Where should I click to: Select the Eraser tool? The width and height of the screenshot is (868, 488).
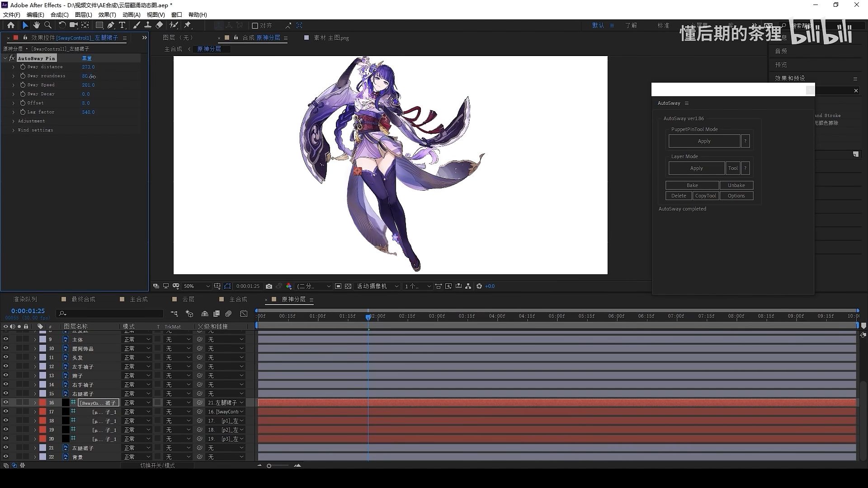tap(159, 25)
